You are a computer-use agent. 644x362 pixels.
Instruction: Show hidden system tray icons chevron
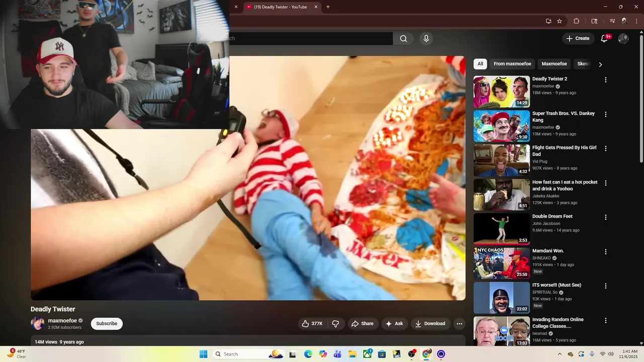click(x=559, y=354)
